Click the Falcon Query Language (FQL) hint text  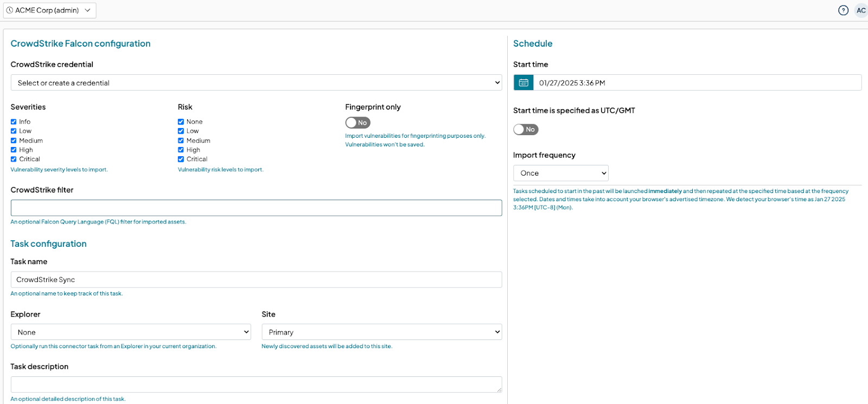98,222
